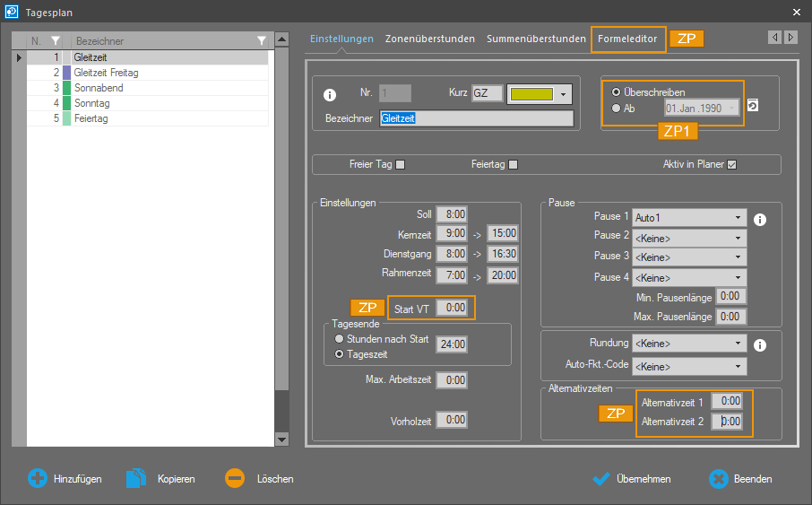Enable the Freier Tag checkbox
Screen dimensions: 812x505
pos(401,164)
